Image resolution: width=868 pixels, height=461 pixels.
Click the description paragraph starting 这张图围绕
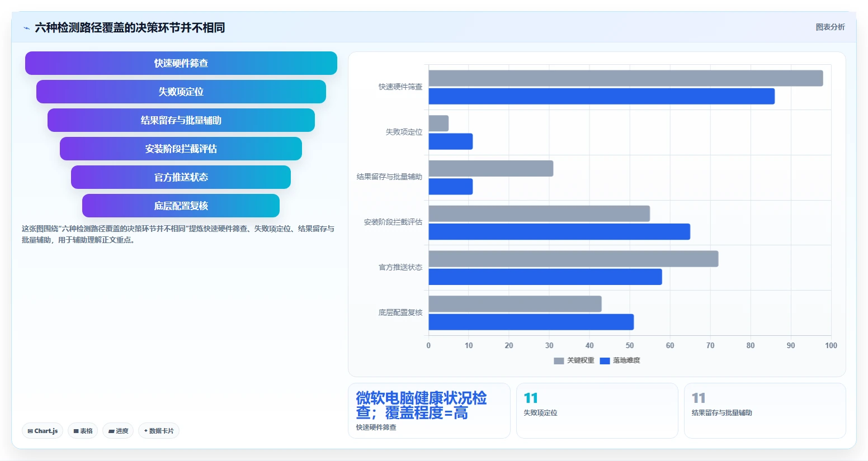tap(178, 234)
